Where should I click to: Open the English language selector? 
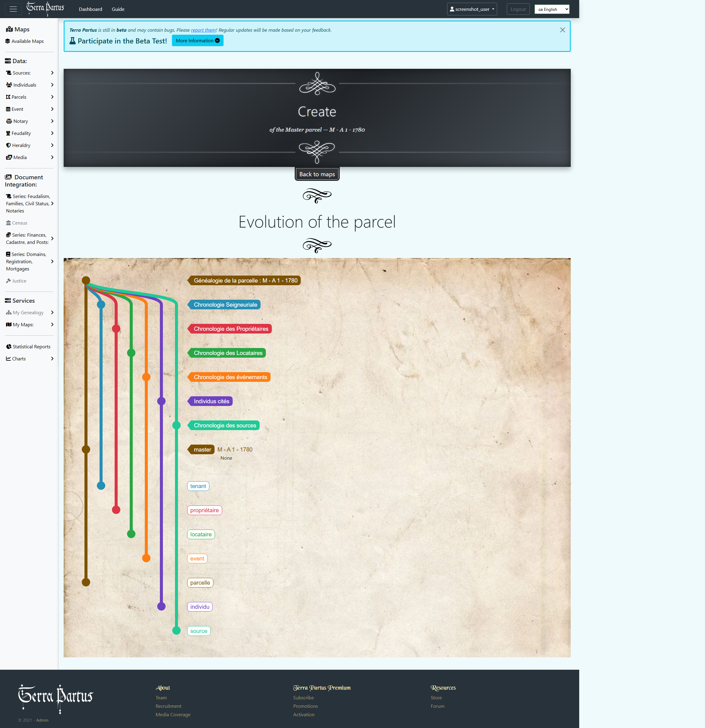point(552,9)
